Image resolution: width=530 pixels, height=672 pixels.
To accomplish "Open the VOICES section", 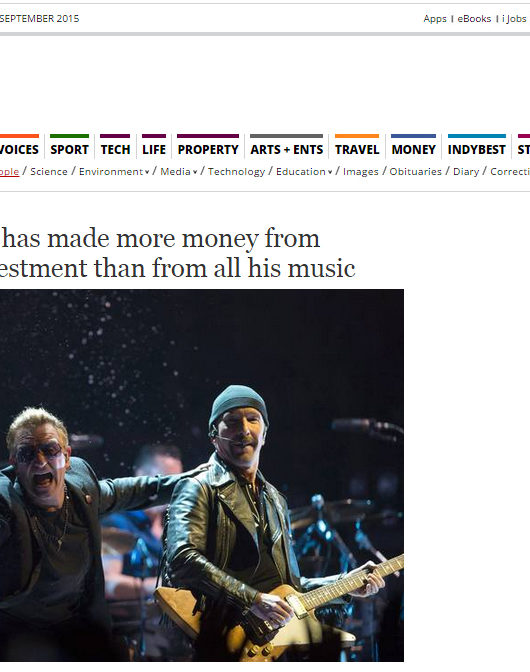I will coord(19,150).
